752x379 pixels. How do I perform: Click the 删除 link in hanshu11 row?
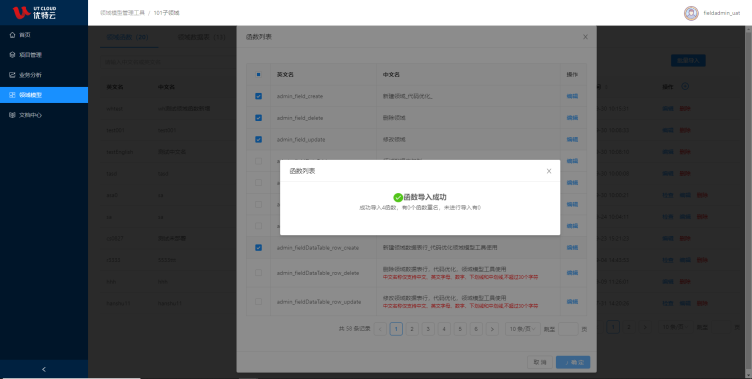(702, 303)
